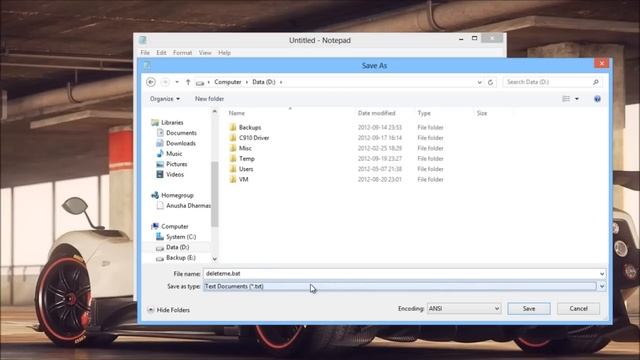Close the Save As dialog
Viewport: 640px width, 360px height.
click(x=602, y=63)
